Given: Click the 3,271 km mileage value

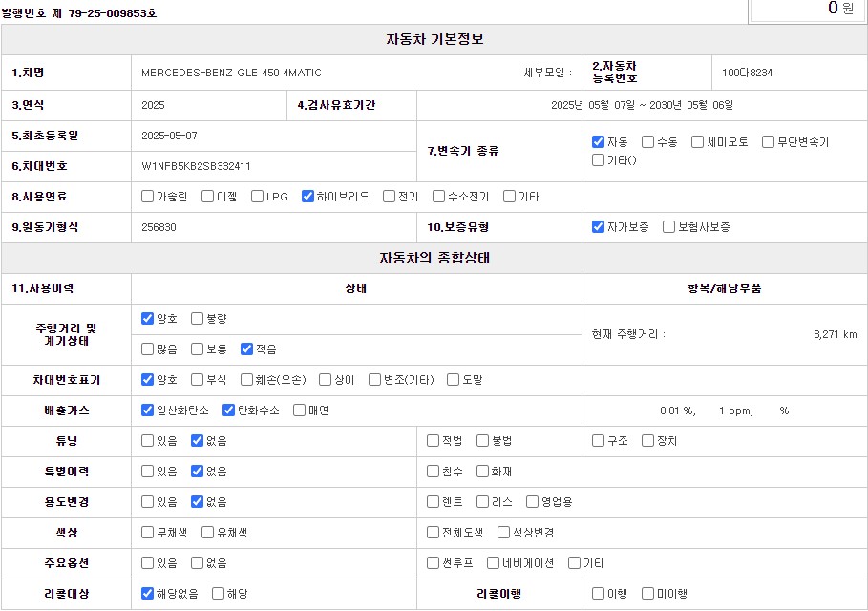Looking at the screenshot, I should click(834, 334).
